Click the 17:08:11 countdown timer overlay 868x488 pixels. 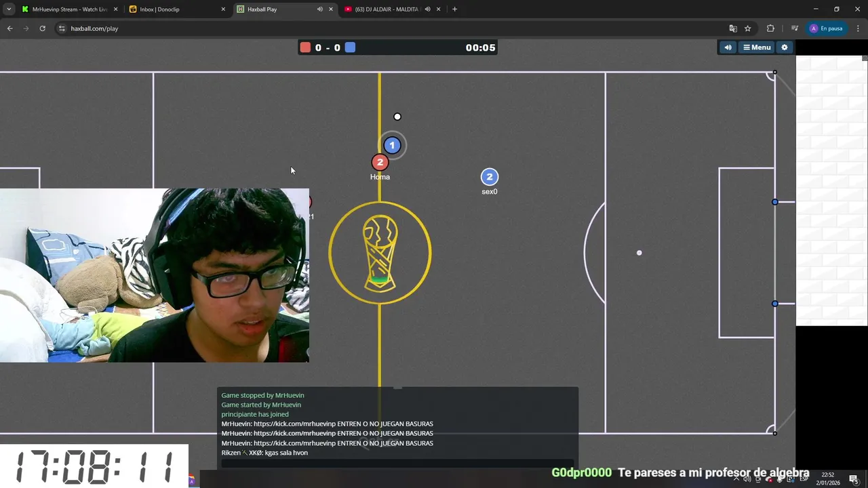tap(94, 466)
